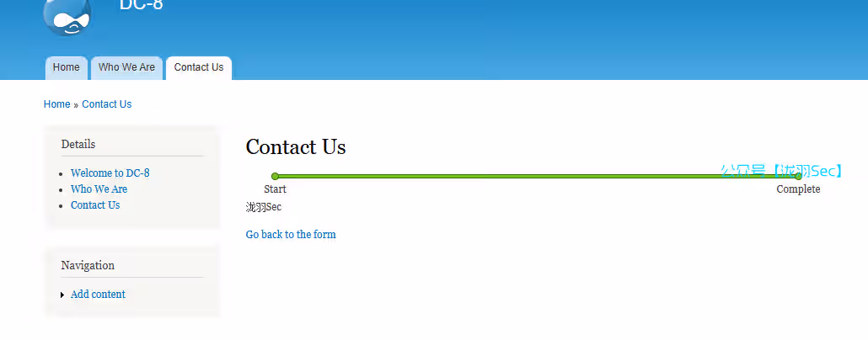This screenshot has height=340, width=868.
Task: Click the Contact Us page heading
Action: coord(296,147)
